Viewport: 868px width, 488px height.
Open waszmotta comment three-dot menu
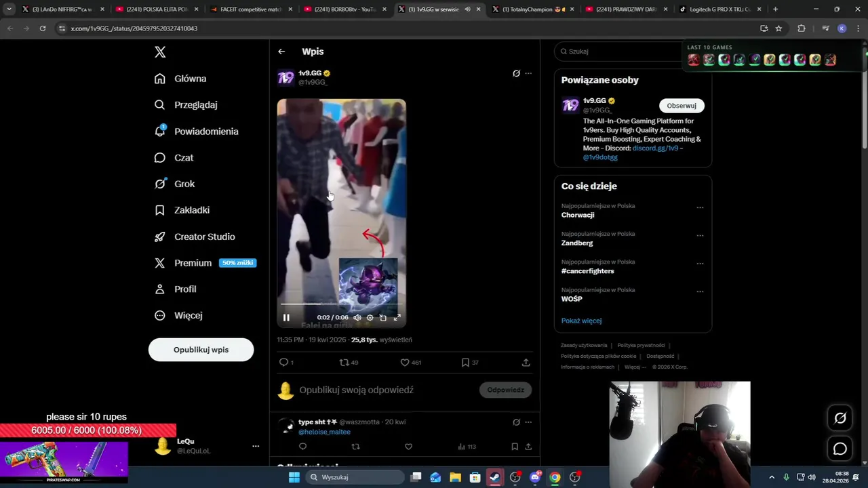pos(528,422)
